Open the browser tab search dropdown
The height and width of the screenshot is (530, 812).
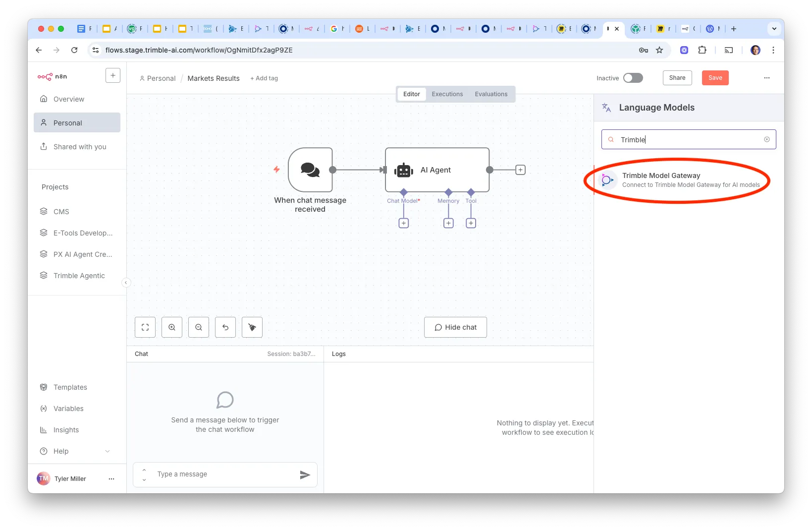[774, 29]
